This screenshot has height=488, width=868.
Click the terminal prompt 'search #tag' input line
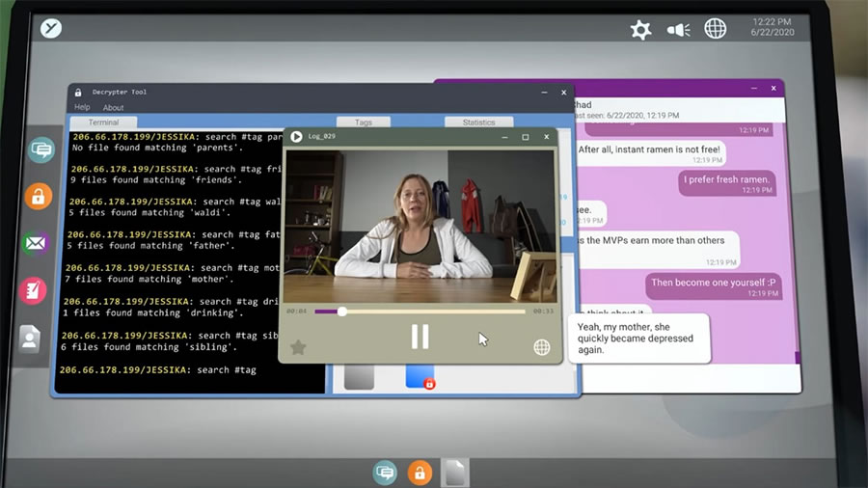[x=158, y=369]
